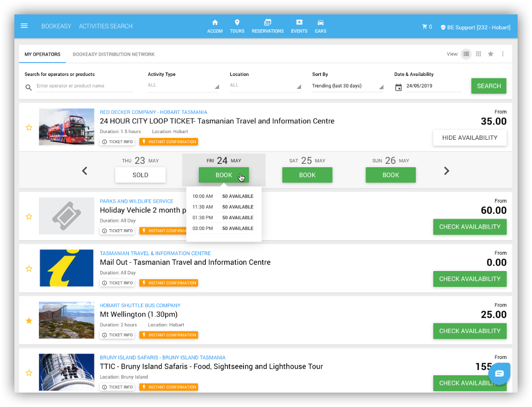
Task: Open Bruny Island Safaris operator link
Action: click(x=162, y=358)
